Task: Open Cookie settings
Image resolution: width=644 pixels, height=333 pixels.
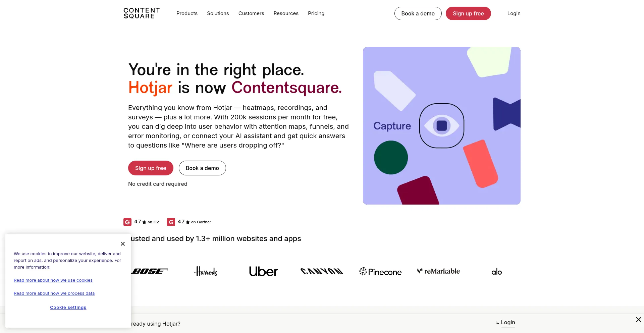Action: (x=68, y=308)
